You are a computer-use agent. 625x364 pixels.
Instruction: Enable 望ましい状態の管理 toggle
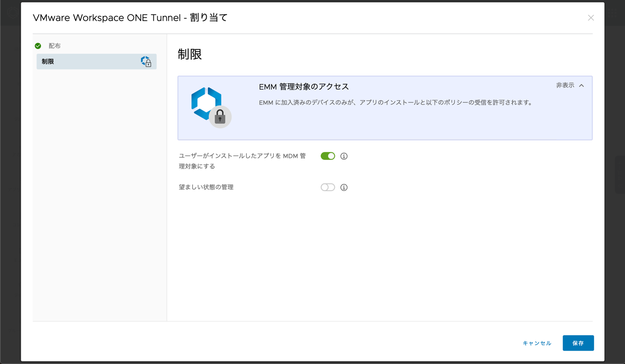328,187
